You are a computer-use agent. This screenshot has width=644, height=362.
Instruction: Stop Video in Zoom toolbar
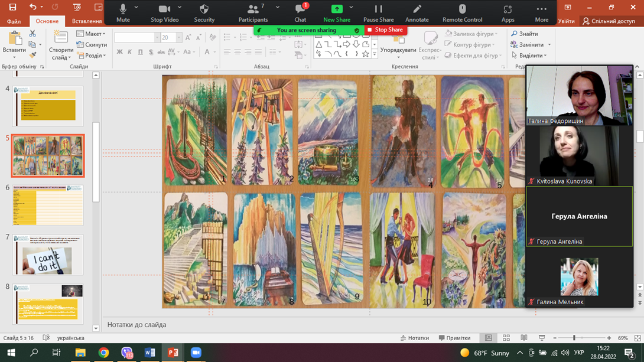(164, 13)
